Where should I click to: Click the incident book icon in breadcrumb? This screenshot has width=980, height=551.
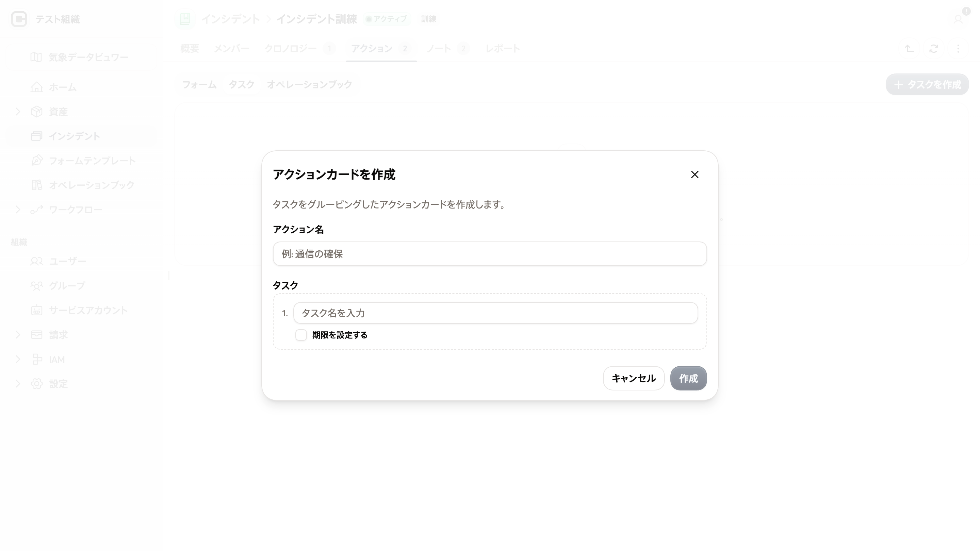click(x=185, y=19)
